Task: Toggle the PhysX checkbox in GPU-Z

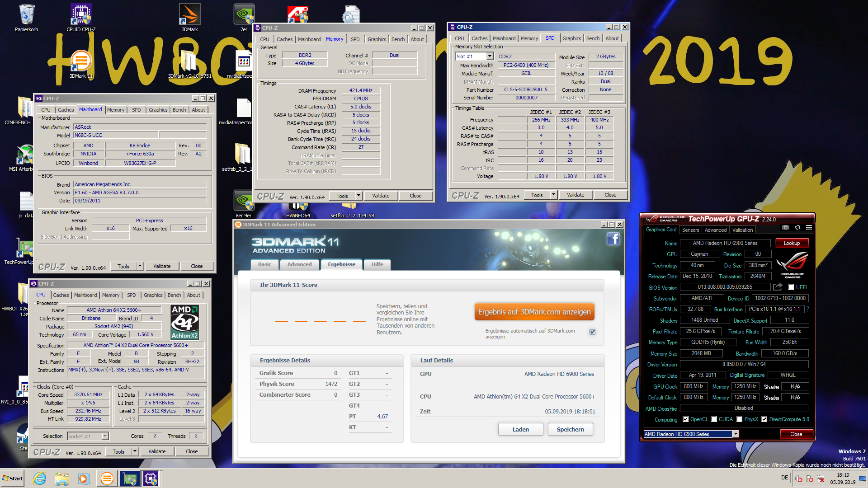Action: tap(739, 419)
